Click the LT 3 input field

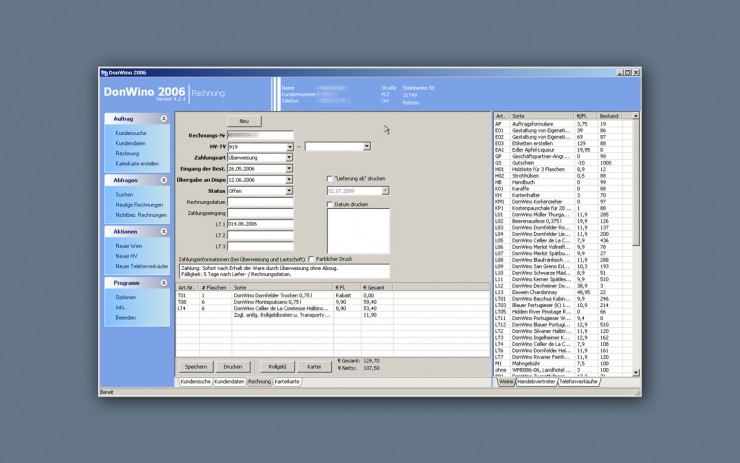tap(260, 246)
